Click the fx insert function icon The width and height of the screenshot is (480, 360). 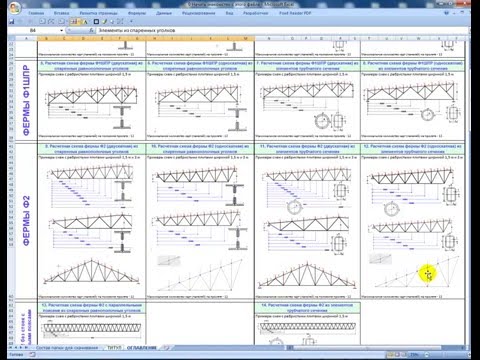tap(91, 30)
